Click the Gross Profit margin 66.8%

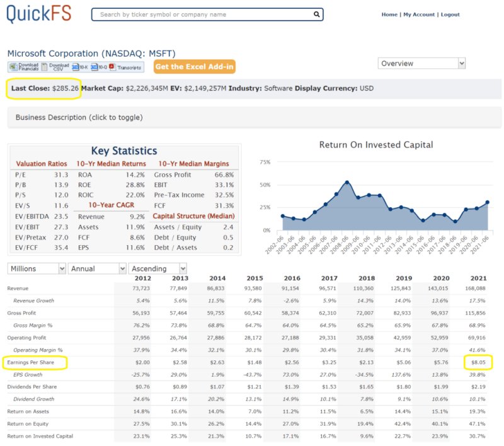click(224, 174)
